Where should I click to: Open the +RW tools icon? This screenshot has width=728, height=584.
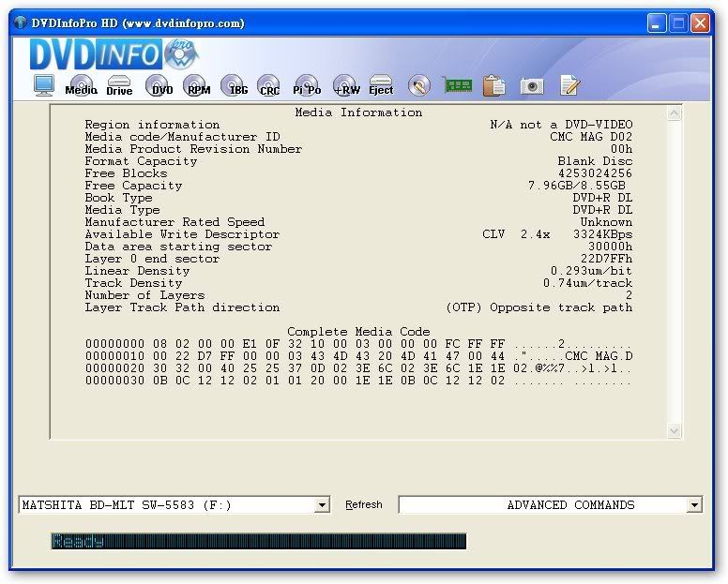(x=346, y=85)
